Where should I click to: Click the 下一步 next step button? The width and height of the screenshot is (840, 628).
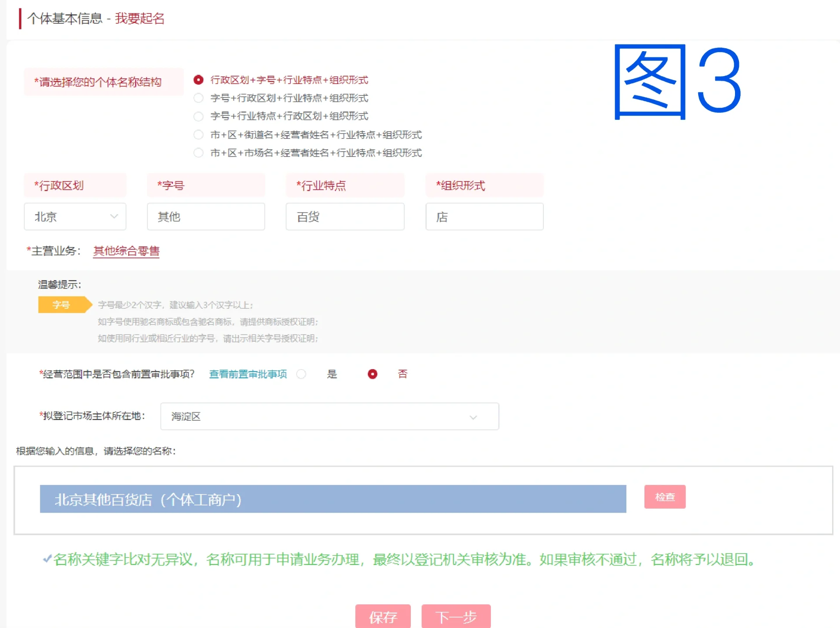click(x=456, y=617)
